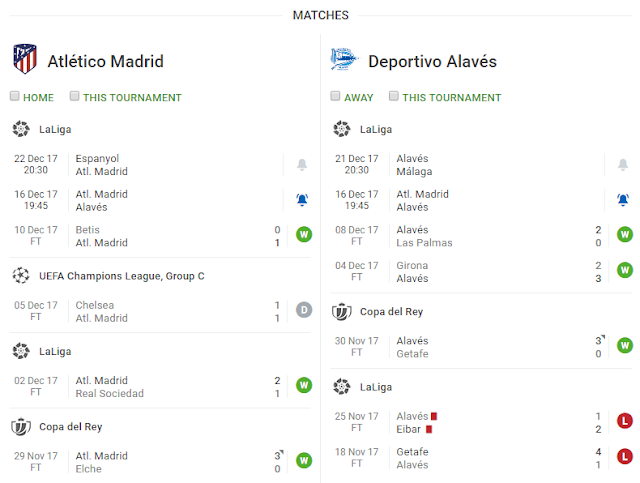Screen dimensions: 640x483
Task: Enable notification bell for Alavés vs Málaga
Action: (x=623, y=165)
